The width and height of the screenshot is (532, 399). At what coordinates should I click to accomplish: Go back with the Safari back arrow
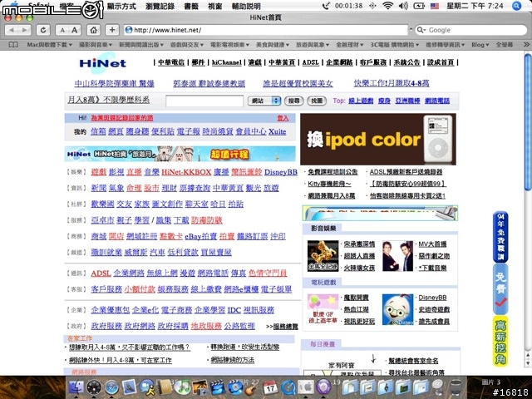(x=12, y=30)
